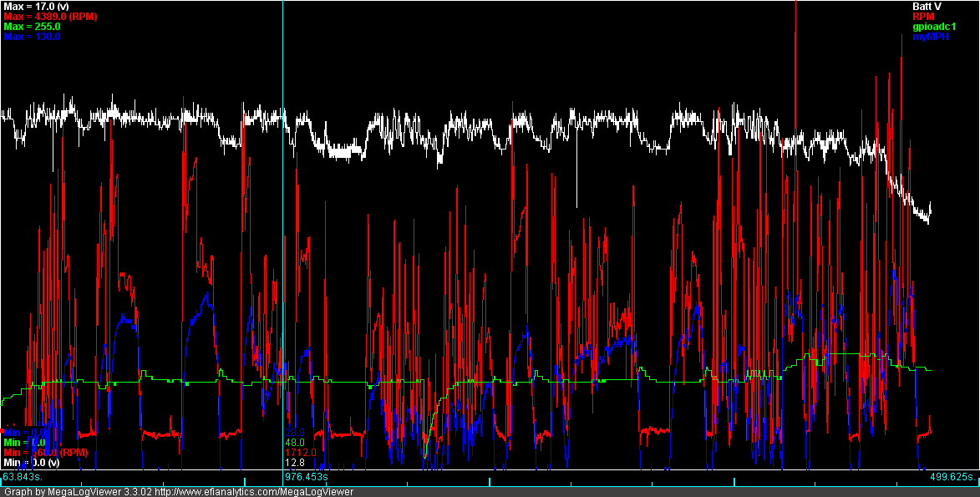Click cursor MPH value 28.9
The width and height of the screenshot is (980, 497).
pyautogui.click(x=295, y=432)
